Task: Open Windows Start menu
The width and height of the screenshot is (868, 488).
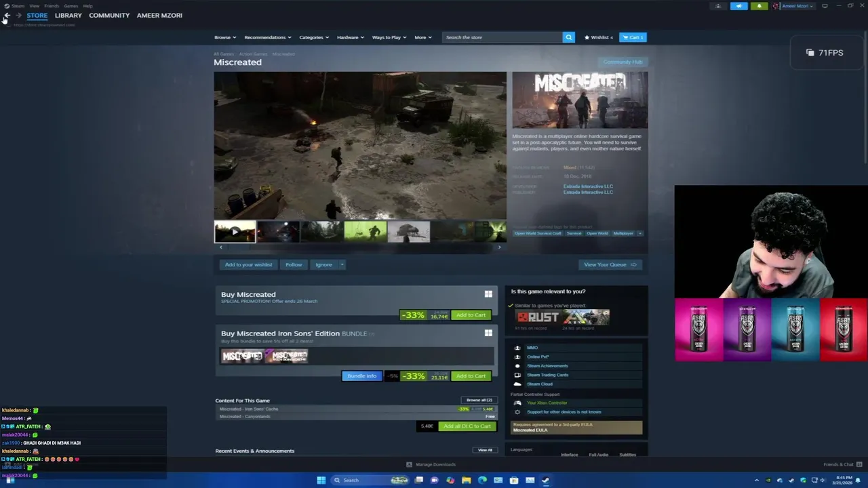Action: tap(321, 480)
